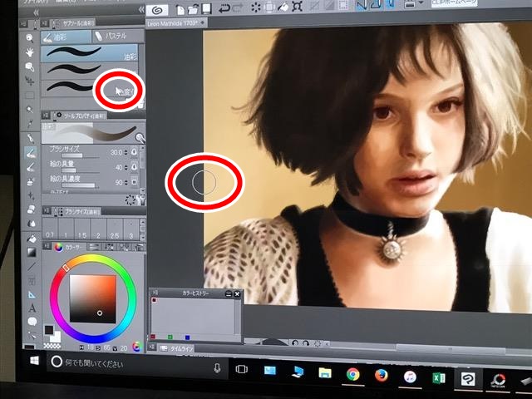
Task: Toggle snap to grid in toolbar
Action: click(x=390, y=4)
